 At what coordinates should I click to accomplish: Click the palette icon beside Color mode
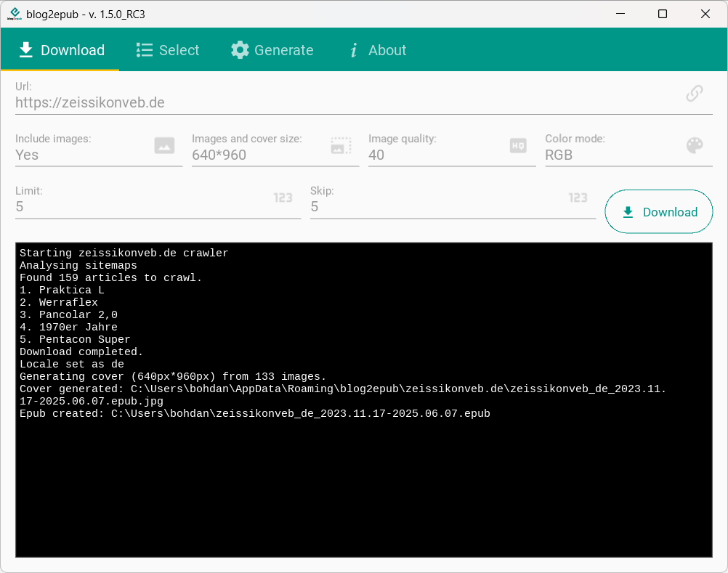coord(695,146)
